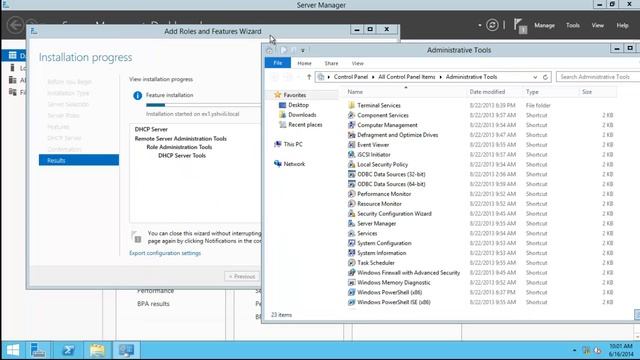
Task: Launch PowerShell from the taskbar
Action: (x=68, y=350)
